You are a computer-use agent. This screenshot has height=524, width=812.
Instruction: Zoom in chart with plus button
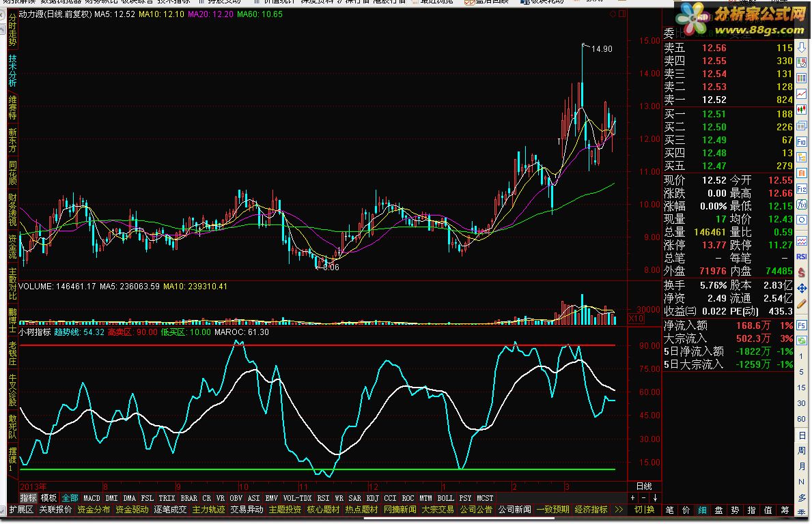tap(633, 497)
